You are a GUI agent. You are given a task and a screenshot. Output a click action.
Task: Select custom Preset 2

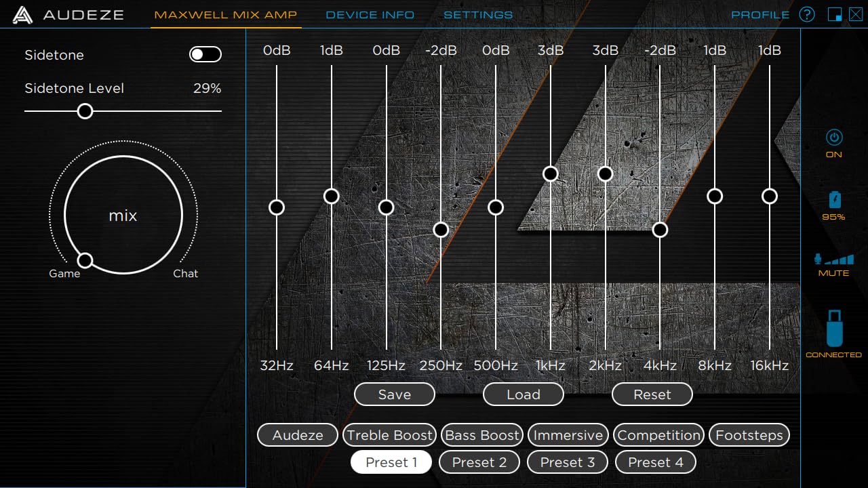(x=479, y=462)
